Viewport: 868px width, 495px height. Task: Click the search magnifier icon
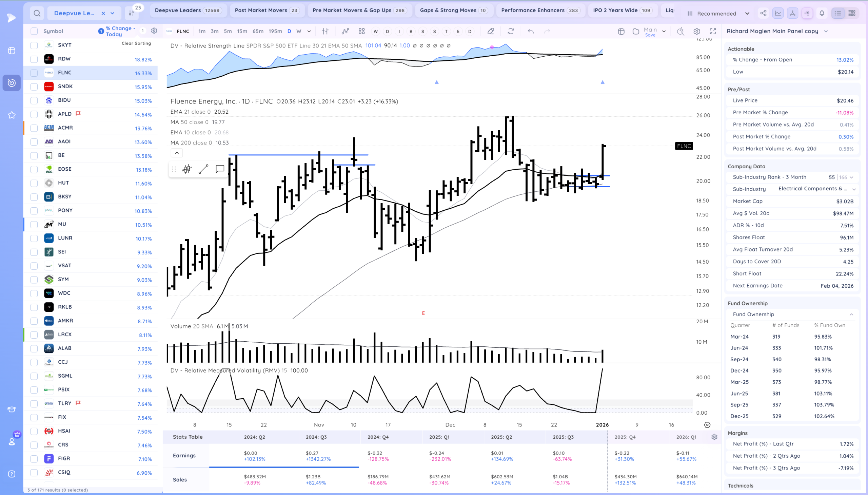(x=37, y=13)
